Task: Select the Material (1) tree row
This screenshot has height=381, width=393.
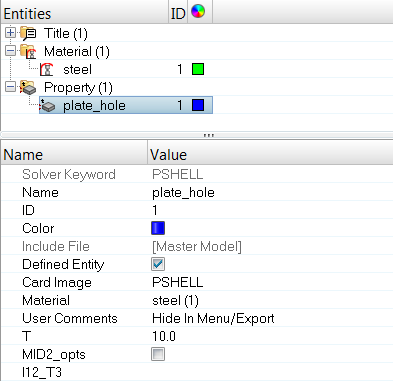Action: 77,52
